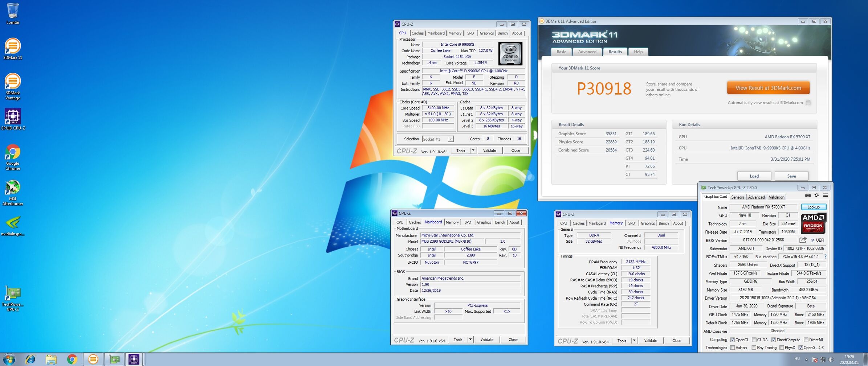Toggle the OpenGL 4.6 checkbox in GPU-Z

pos(800,348)
